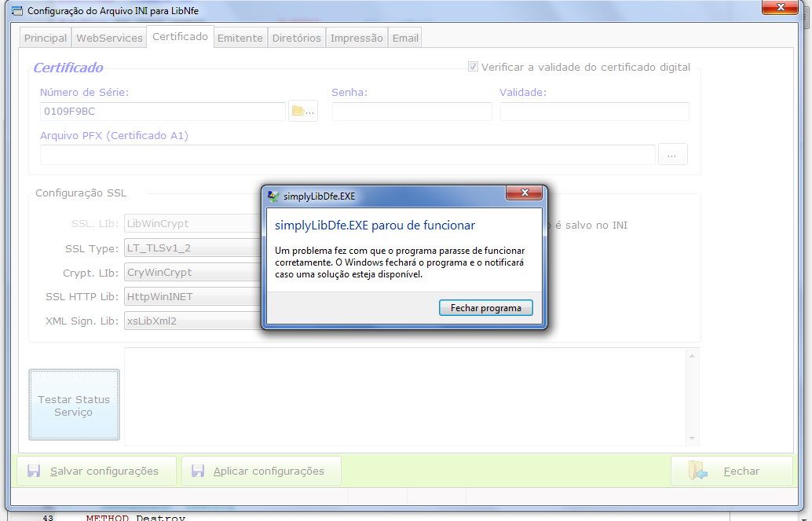Click floppy disk icon on Salvar configurações
812x521 pixels.
point(35,471)
